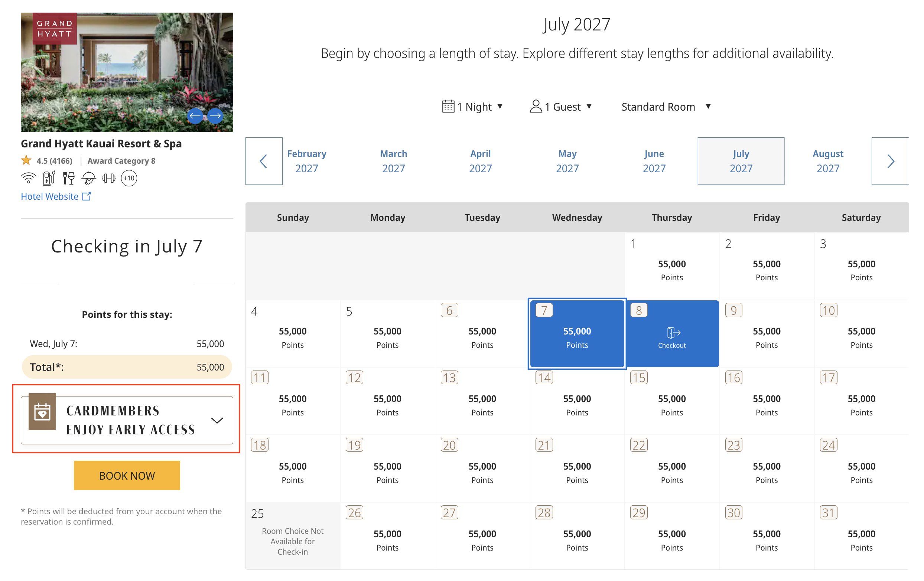Viewport: 924px width, 581px height.
Task: Expand Cardmembers Enjoy Early Access panel
Action: (x=127, y=420)
